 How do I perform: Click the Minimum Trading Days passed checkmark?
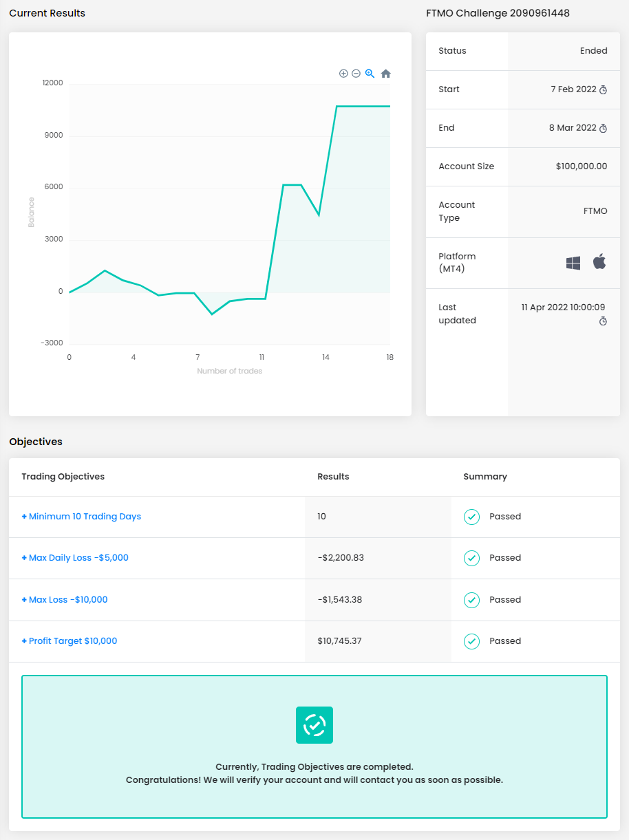point(471,517)
